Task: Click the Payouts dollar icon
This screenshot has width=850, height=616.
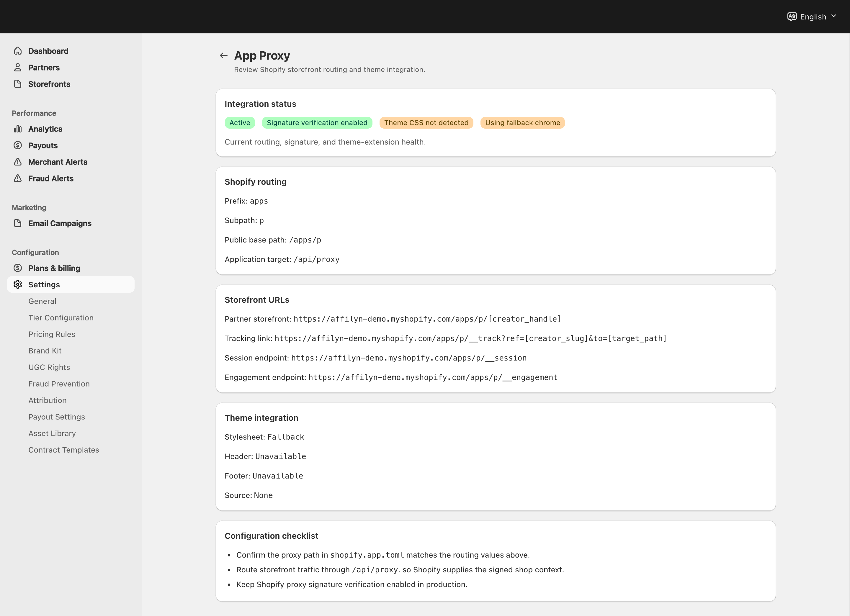Action: click(18, 145)
